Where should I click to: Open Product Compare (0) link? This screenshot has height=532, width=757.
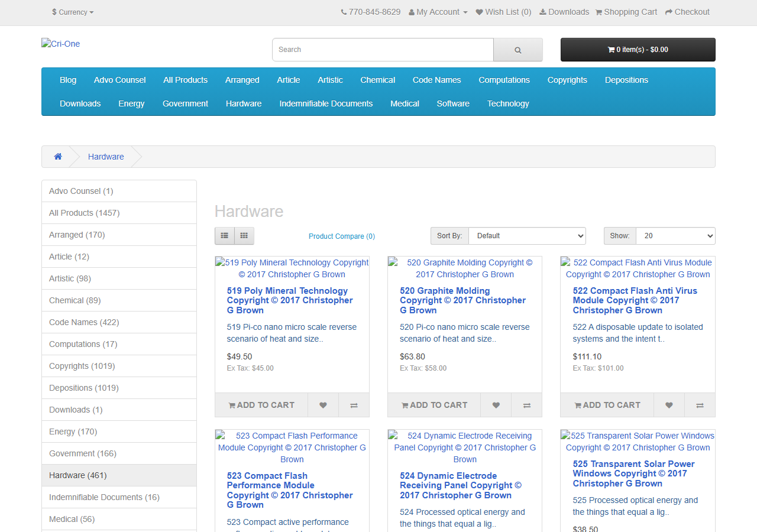342,236
